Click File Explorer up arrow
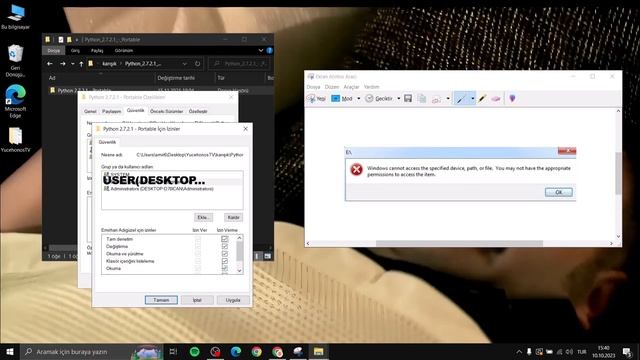This screenshot has width=640, height=360. 81,64
